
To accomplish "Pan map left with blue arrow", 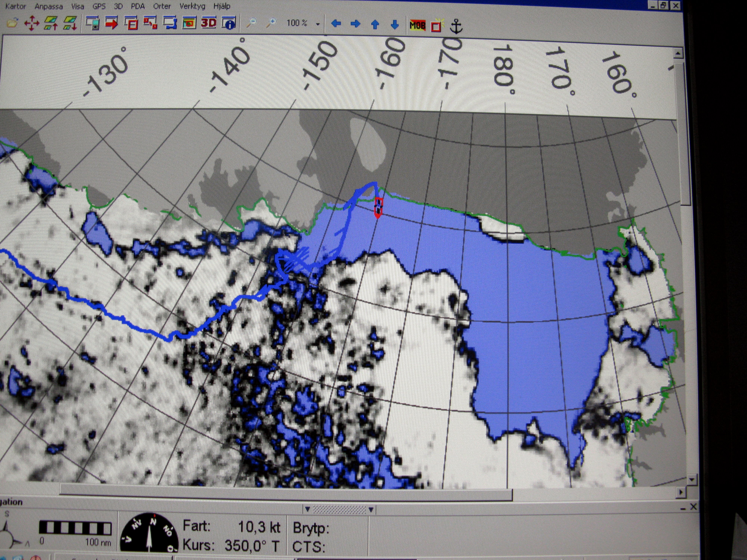I will 336,24.
